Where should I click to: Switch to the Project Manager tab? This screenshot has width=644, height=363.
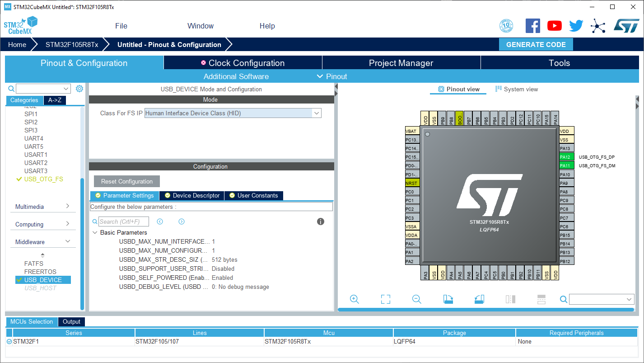[401, 63]
